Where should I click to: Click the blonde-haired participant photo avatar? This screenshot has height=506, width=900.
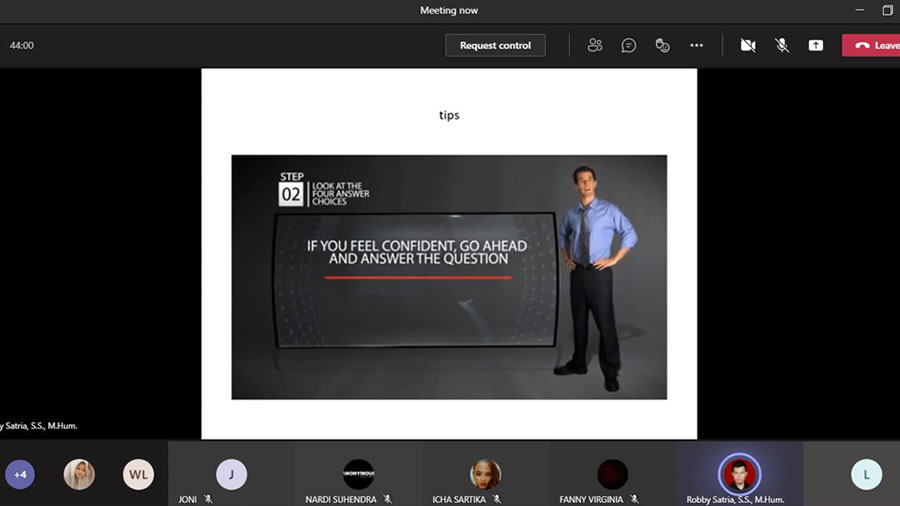pos(79,474)
